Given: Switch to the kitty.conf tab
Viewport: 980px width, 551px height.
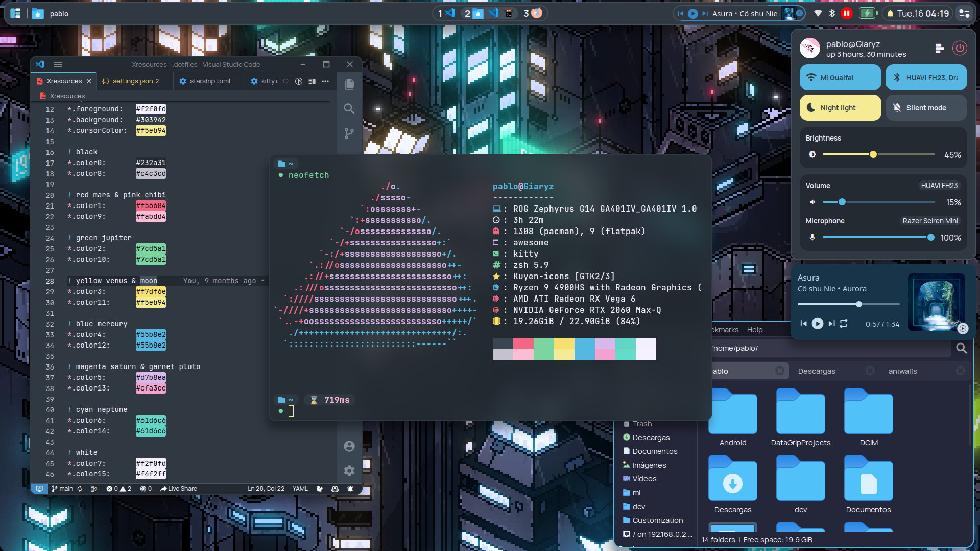Looking at the screenshot, I should tap(265, 81).
